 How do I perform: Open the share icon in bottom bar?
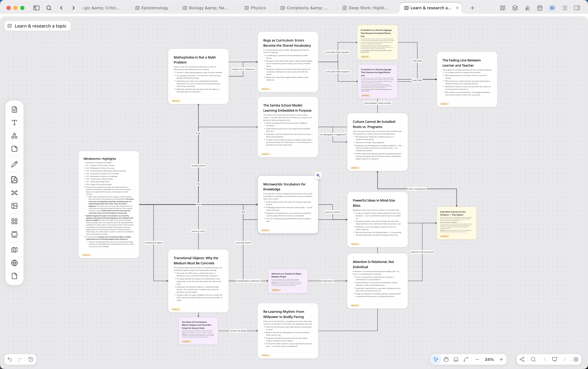tap(522, 359)
